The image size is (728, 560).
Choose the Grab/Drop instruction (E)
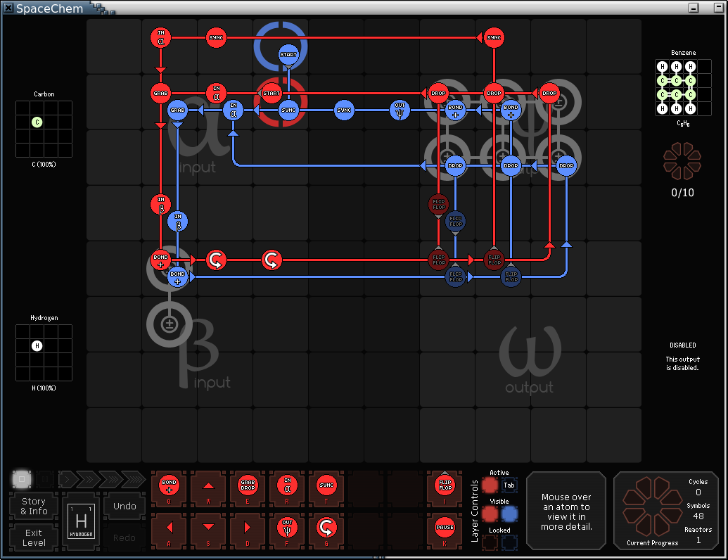click(x=248, y=488)
